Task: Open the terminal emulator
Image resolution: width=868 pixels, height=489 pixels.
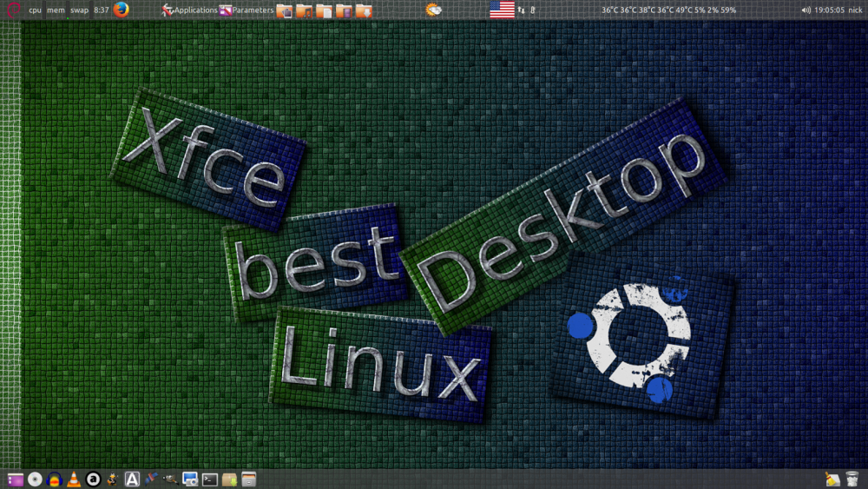Action: pos(210,479)
